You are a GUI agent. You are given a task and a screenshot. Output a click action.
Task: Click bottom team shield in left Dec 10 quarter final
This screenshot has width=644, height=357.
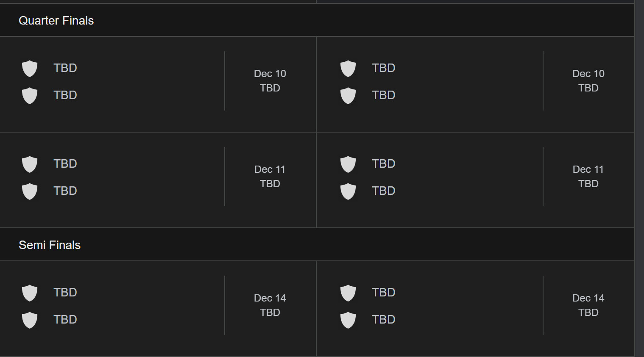[30, 95]
